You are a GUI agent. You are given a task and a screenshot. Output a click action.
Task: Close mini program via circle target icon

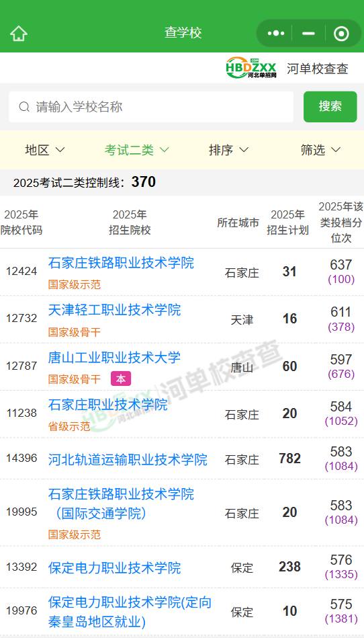point(341,34)
